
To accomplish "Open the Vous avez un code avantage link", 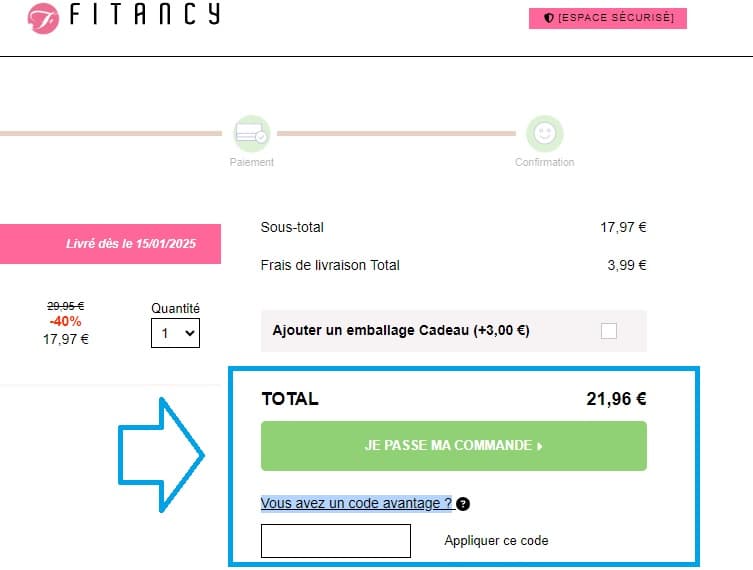I will [356, 504].
